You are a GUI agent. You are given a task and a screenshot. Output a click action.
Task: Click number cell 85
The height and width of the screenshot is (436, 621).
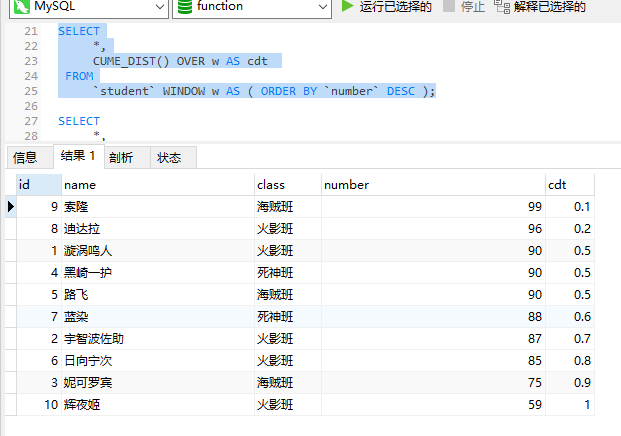pos(433,361)
